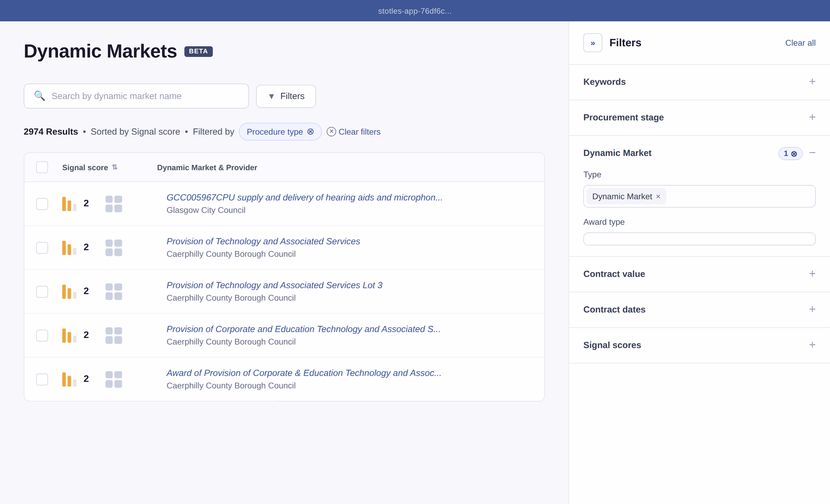Click the dynamic market name search field

[145, 96]
